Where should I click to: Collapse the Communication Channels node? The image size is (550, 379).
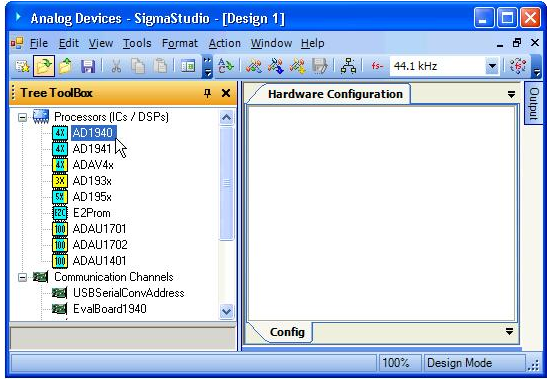pos(22,278)
